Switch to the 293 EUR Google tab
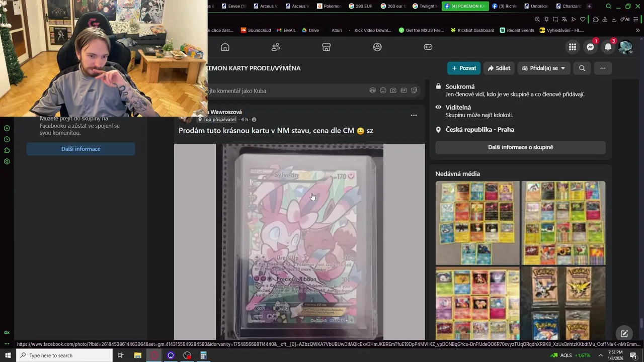 pyautogui.click(x=360, y=6)
